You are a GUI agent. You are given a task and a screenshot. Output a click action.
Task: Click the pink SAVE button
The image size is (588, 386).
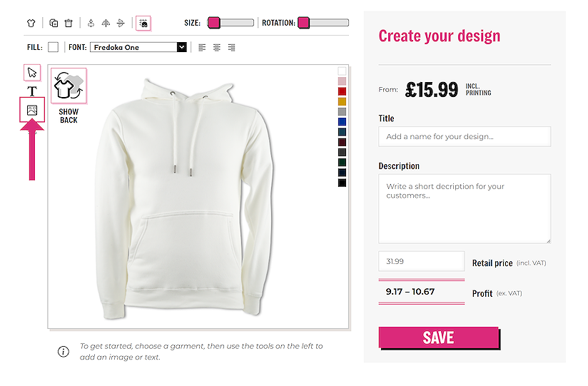pyautogui.click(x=438, y=337)
